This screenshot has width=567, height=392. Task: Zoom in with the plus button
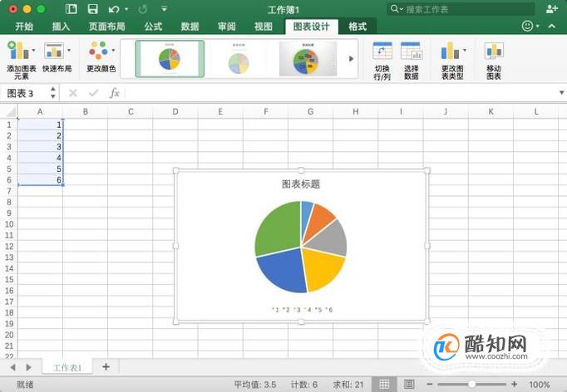[514, 384]
